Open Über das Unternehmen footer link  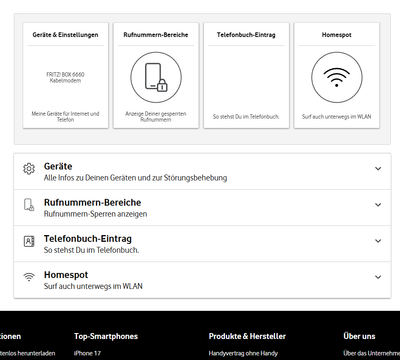pyautogui.click(x=371, y=353)
